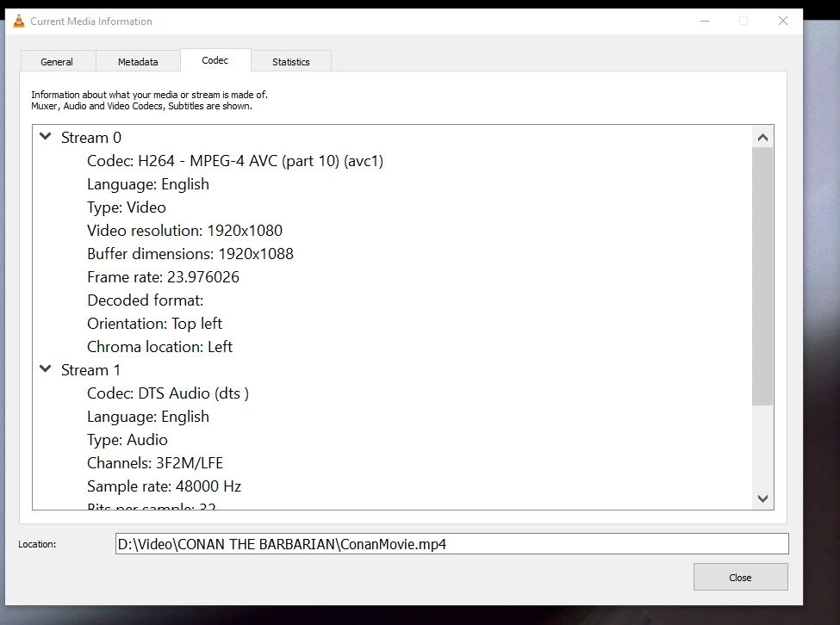
Task: Click the VLC cone icon in title bar
Action: point(19,21)
